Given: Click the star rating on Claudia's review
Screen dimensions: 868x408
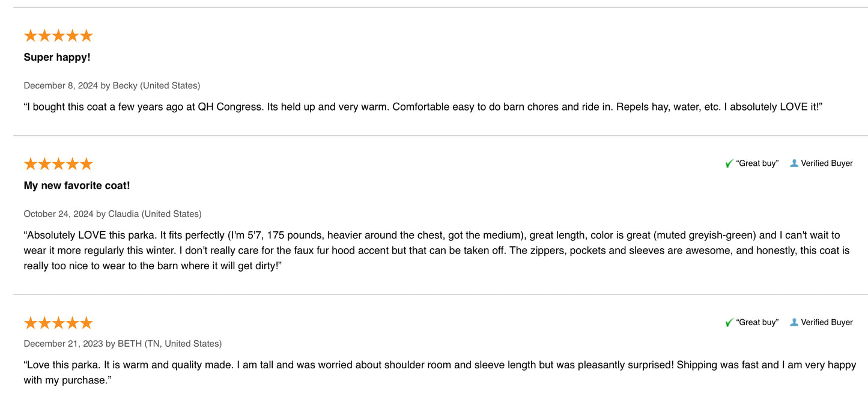Looking at the screenshot, I should [x=58, y=164].
